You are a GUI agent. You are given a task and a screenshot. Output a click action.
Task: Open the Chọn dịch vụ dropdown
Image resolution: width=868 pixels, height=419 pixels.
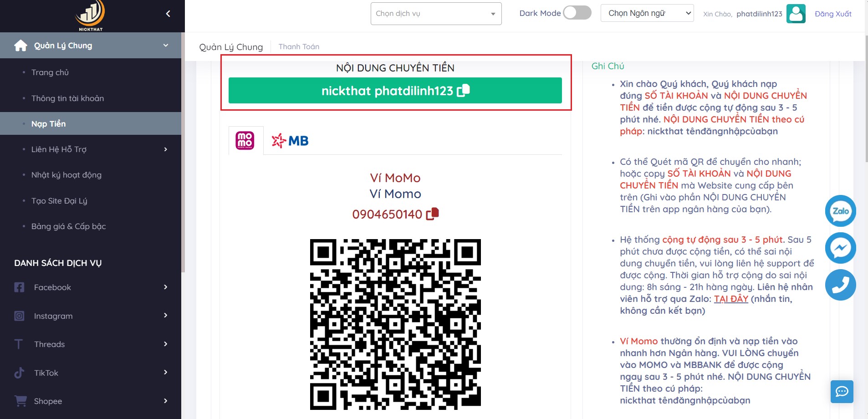436,14
